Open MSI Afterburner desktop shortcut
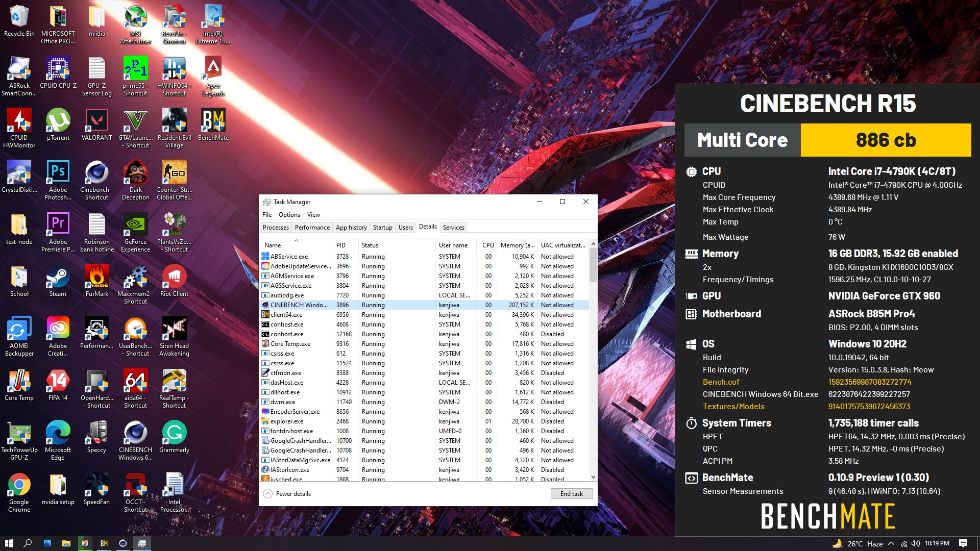 coord(135,24)
